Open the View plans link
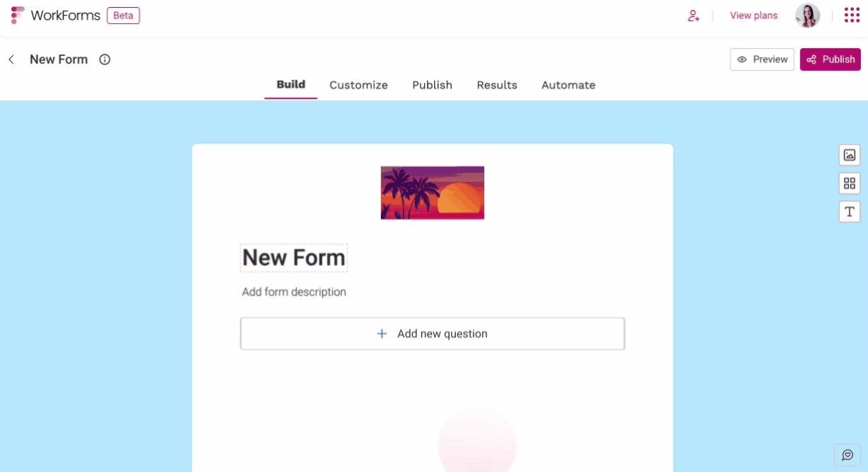This screenshot has width=868, height=472. click(754, 16)
